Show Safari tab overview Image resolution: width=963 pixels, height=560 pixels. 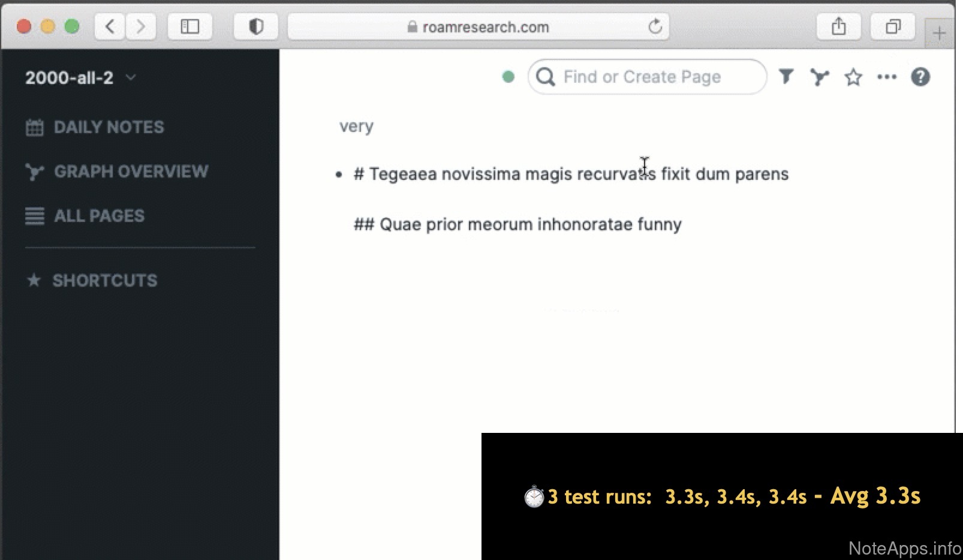(892, 27)
